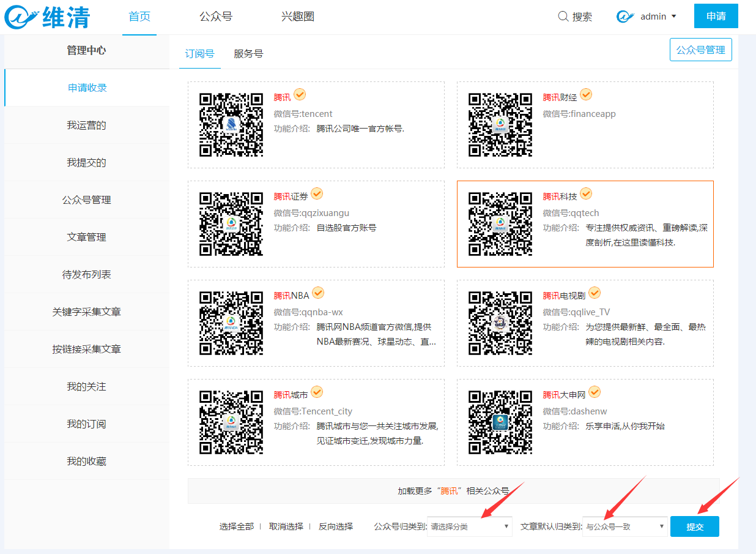Click the verified badge beside 腾讯电视剧
The width and height of the screenshot is (756, 554).
point(595,293)
